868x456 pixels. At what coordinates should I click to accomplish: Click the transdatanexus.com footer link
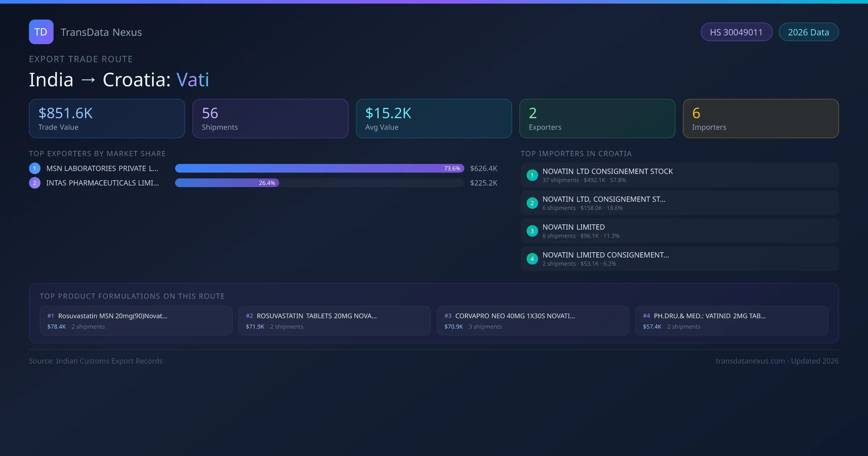tap(750, 361)
